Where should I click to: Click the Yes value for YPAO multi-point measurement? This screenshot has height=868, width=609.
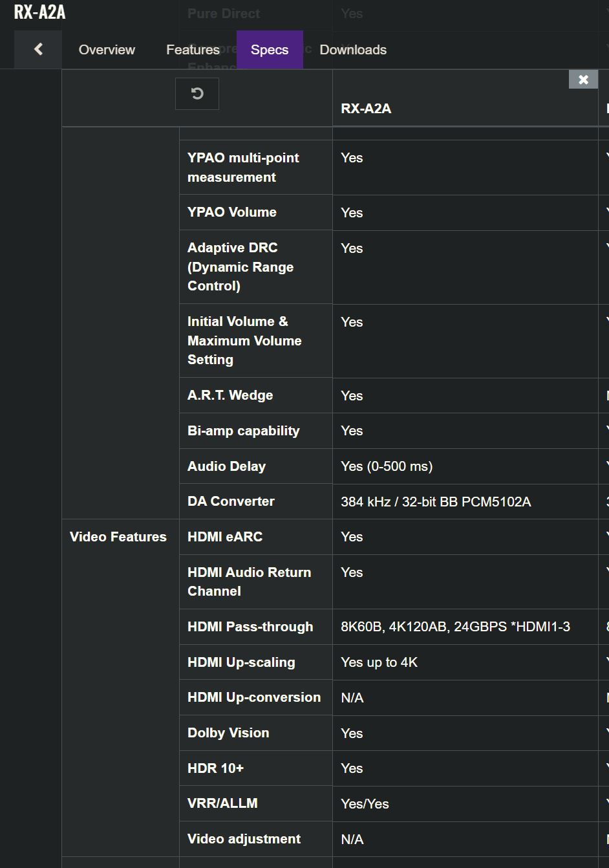coord(352,158)
